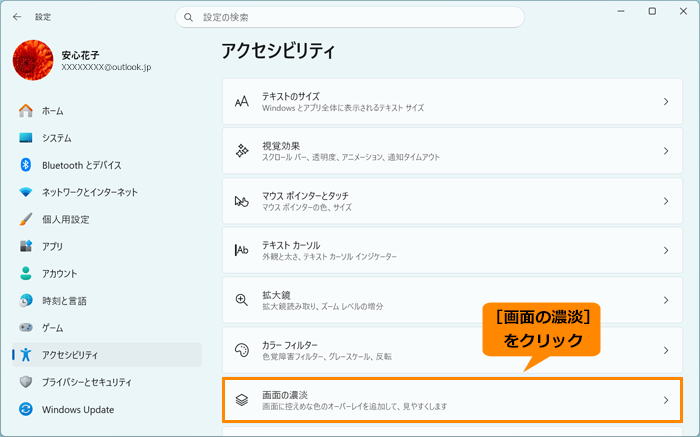Click the テキストのサイズ AA icon
The image size is (700, 437).
(242, 102)
